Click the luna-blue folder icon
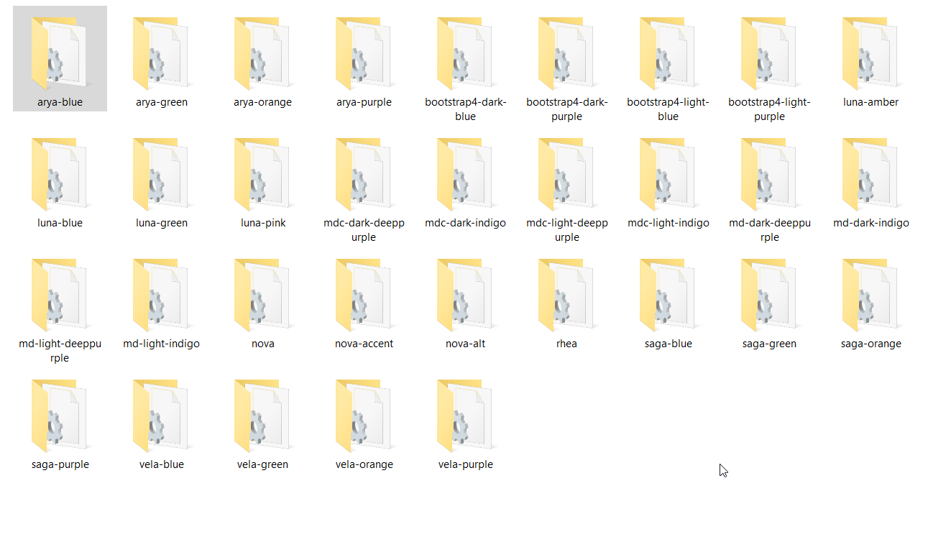Viewport: 928px width, 560px height. coord(59,173)
